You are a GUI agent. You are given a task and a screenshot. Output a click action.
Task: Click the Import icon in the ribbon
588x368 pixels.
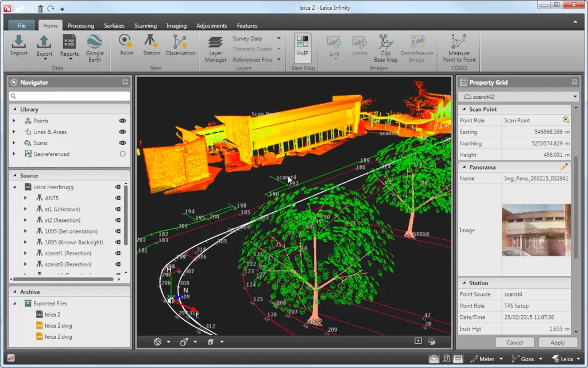click(19, 45)
